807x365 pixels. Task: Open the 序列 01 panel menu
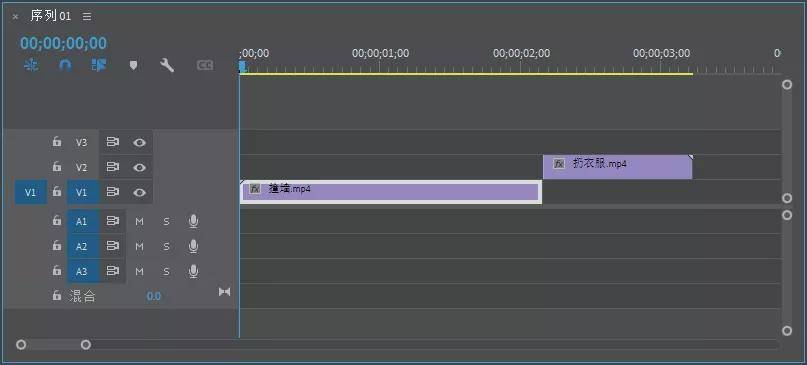[x=87, y=16]
